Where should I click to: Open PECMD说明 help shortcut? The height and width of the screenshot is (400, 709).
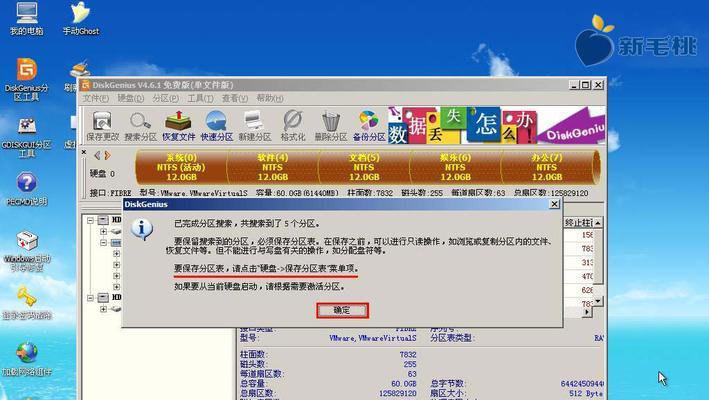coord(27,189)
